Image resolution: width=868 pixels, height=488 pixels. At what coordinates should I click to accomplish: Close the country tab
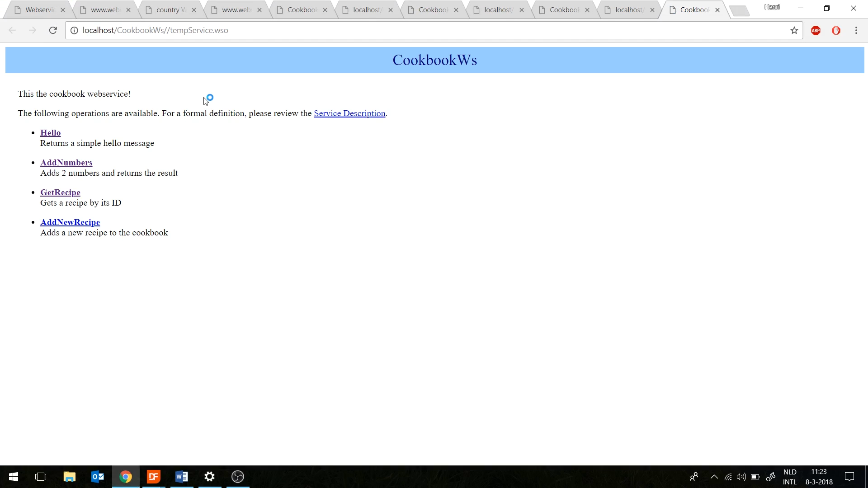194,10
